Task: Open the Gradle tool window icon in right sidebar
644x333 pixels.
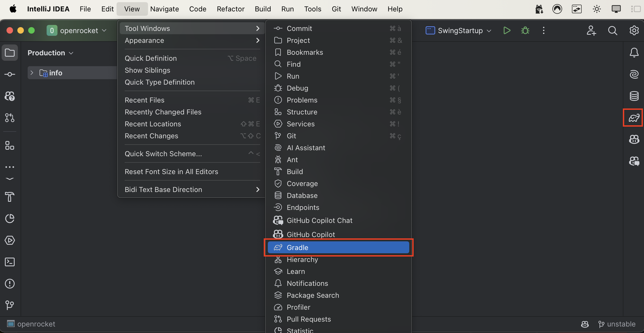Action: pos(634,118)
